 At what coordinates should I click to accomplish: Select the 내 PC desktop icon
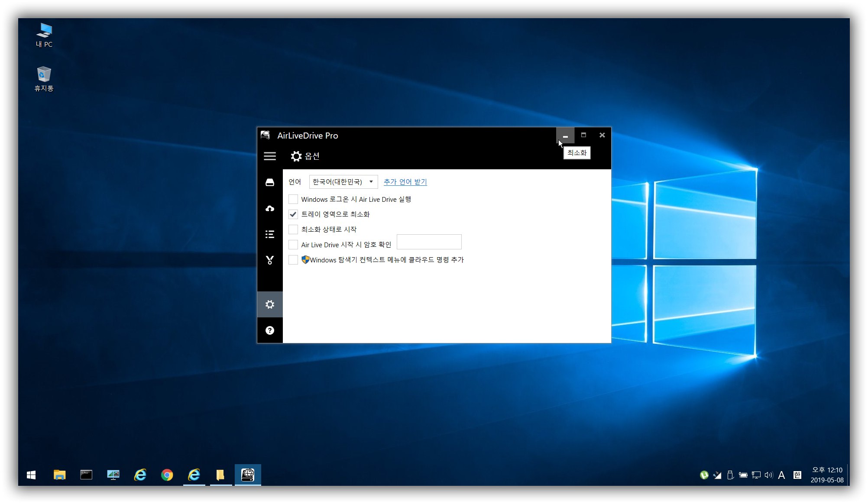[44, 35]
